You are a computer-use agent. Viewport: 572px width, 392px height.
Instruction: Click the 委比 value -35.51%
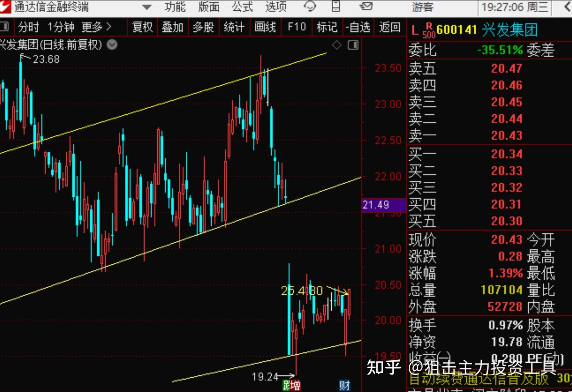[500, 50]
